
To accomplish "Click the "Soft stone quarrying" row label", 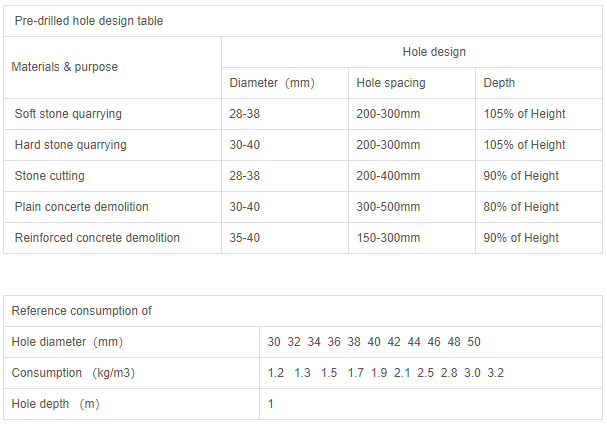I will [68, 114].
